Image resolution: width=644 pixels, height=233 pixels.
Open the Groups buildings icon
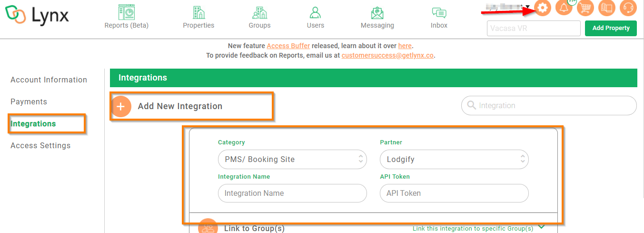(x=259, y=12)
